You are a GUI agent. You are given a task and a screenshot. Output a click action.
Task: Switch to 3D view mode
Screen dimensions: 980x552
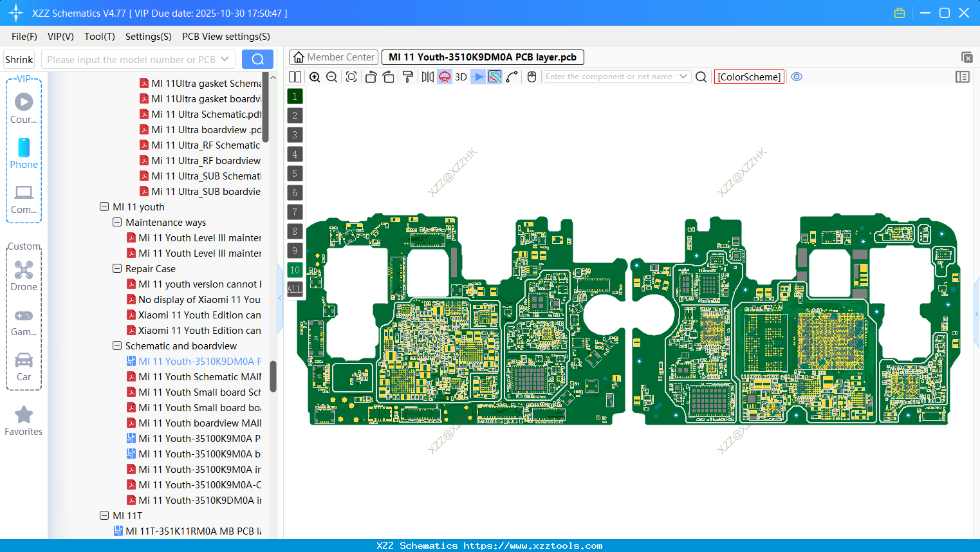[460, 77]
